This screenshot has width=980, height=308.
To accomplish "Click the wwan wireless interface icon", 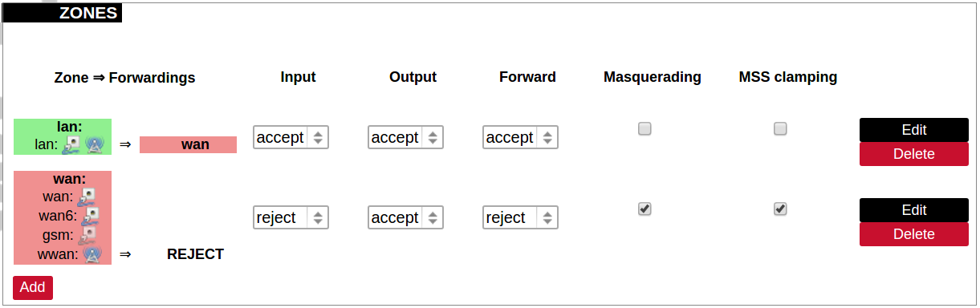I will 92,254.
